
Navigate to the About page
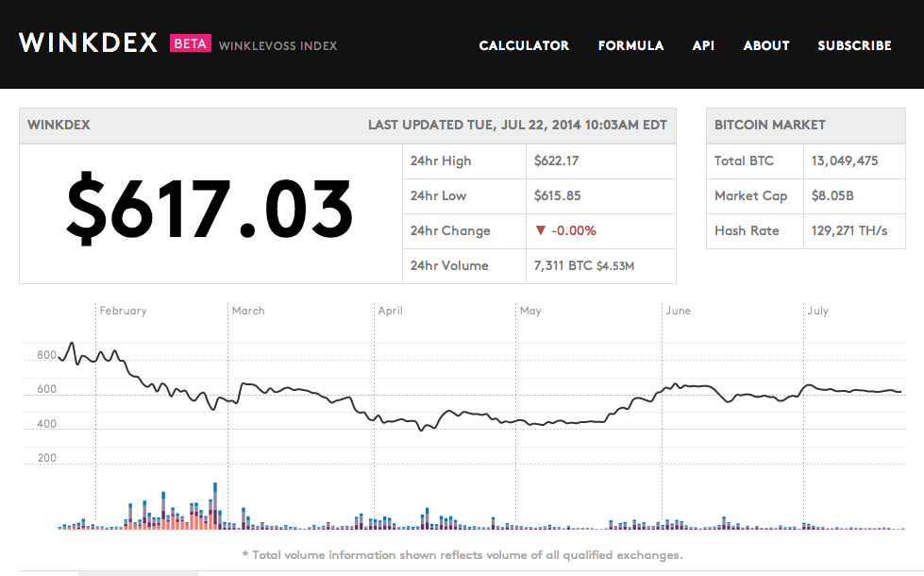[765, 45]
